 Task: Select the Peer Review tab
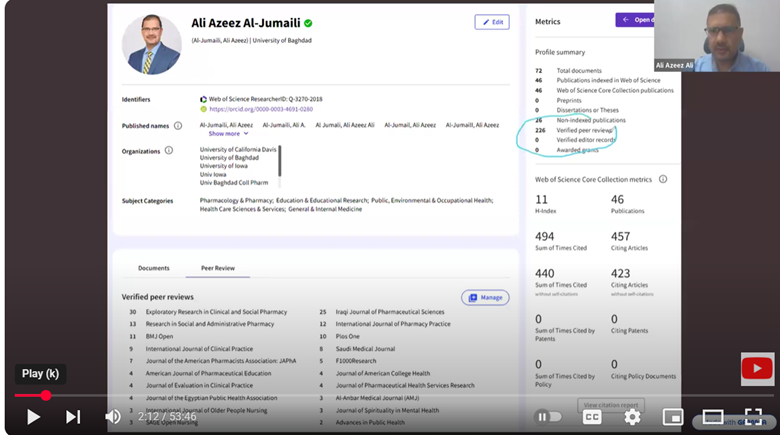tap(218, 268)
